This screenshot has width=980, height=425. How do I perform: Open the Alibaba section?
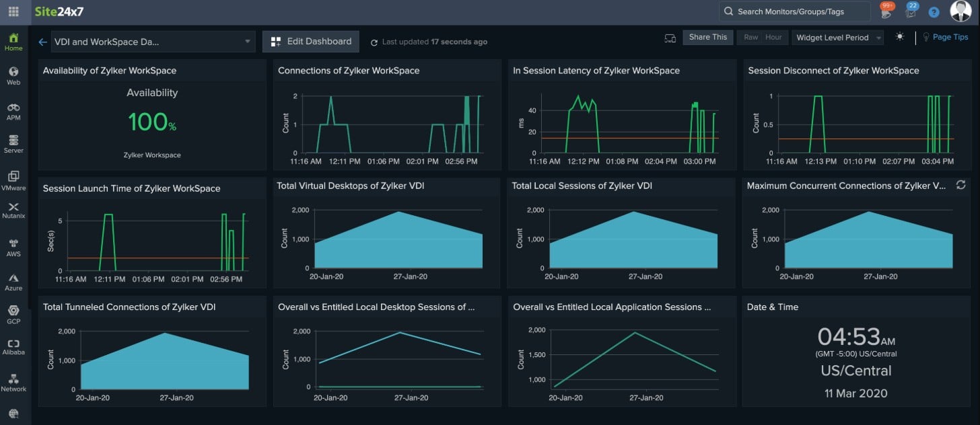tap(13, 347)
